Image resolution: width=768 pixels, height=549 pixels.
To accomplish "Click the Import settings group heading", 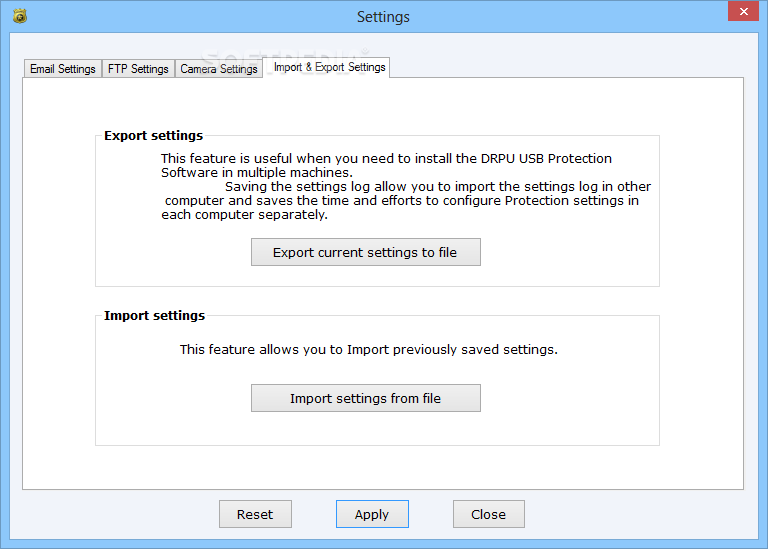I will 154,315.
